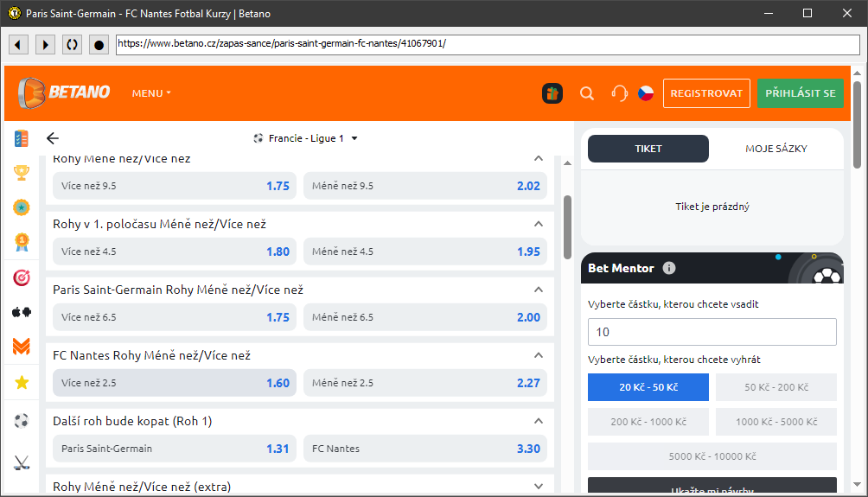Open the search magnifier icon

[x=587, y=93]
